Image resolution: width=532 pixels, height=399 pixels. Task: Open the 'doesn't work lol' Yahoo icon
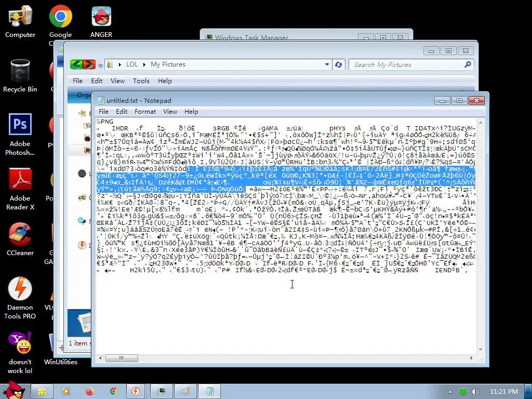(x=20, y=353)
